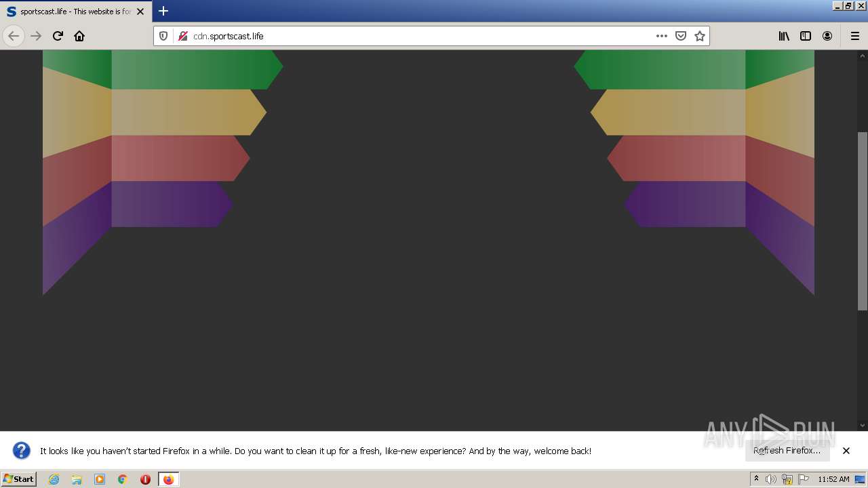Launch Google Chrome from taskbar
The height and width of the screenshot is (488, 868).
[x=123, y=479]
